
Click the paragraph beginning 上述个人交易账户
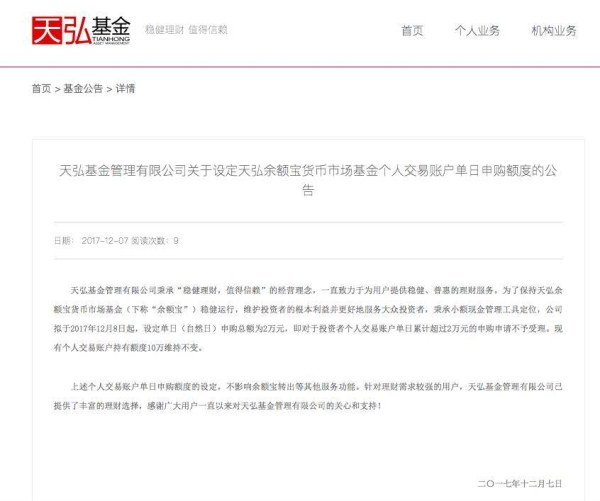pyautogui.click(x=308, y=396)
